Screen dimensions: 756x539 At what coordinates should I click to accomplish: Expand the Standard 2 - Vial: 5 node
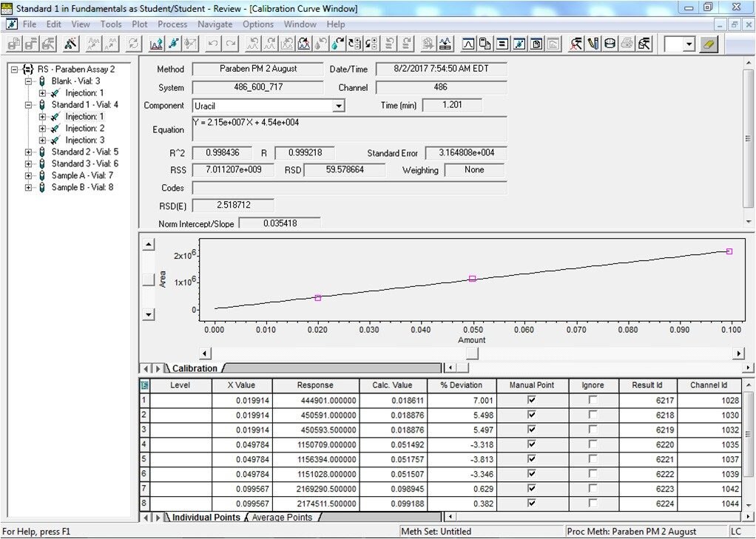pos(28,152)
